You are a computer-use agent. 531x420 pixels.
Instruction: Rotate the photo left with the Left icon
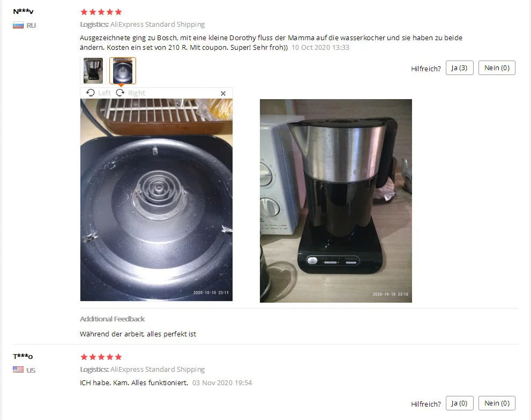[91, 93]
